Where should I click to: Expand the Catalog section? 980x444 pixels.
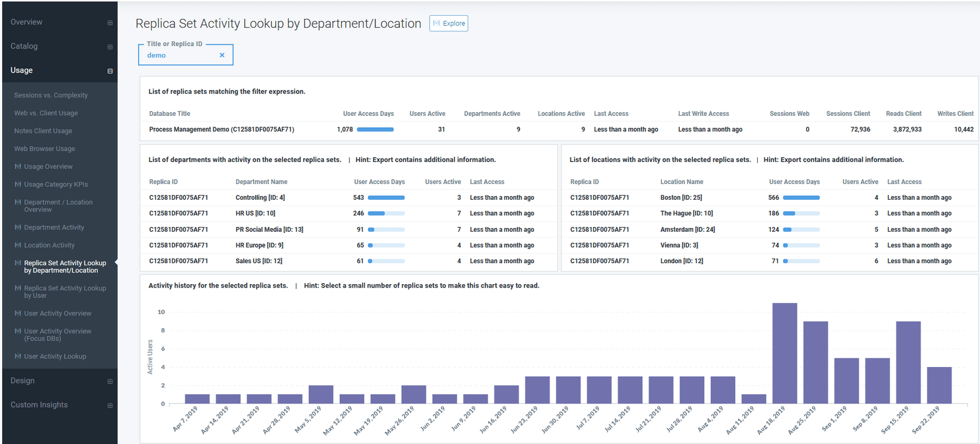point(110,47)
